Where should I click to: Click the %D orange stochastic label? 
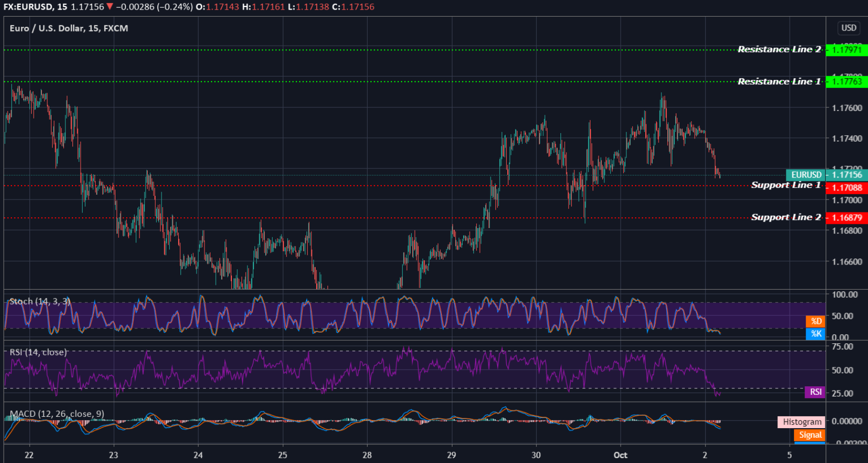coord(816,321)
